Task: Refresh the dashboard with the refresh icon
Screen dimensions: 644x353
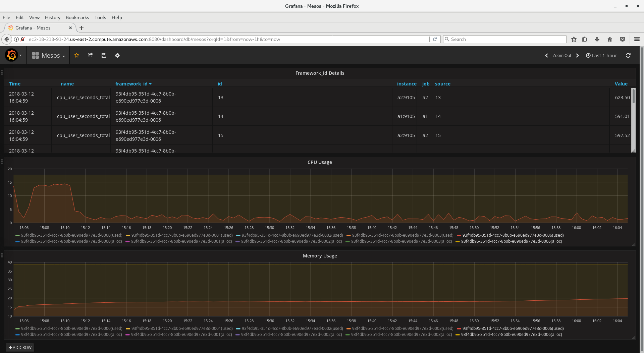Action: 628,56
